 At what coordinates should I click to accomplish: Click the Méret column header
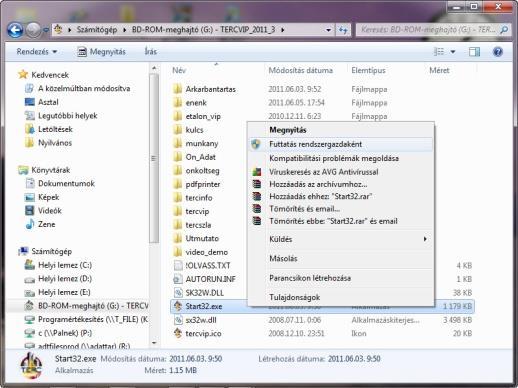(x=439, y=70)
